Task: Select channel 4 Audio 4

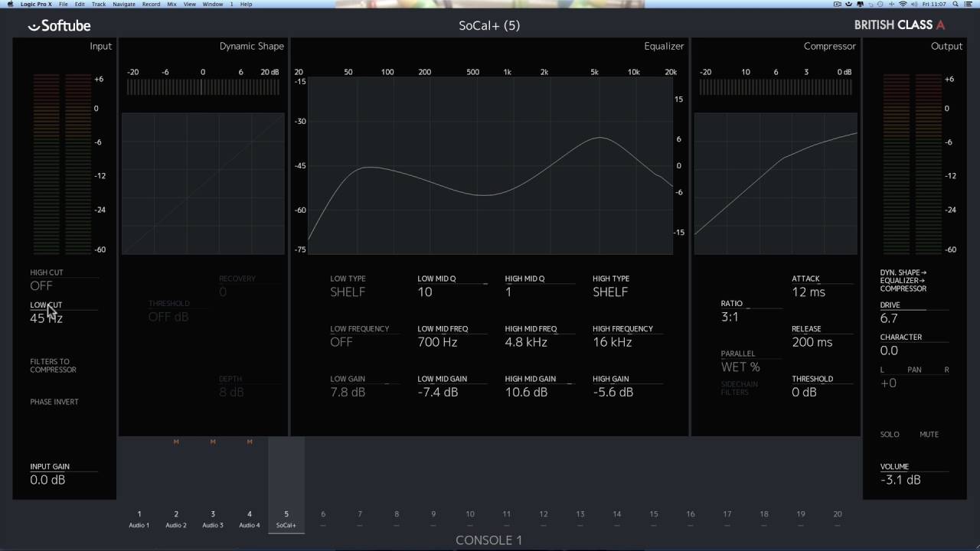Action: [x=250, y=519]
